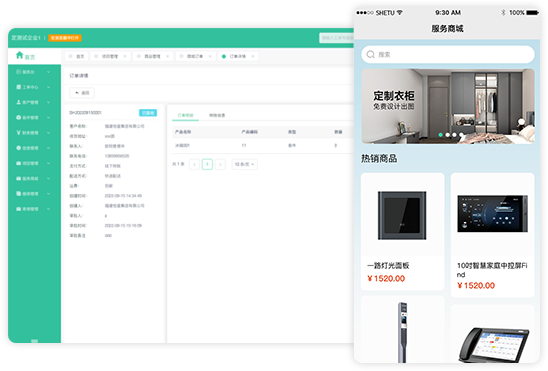Expand the 工单中心 sidebar chevron
Screen dimensions: 548x371
[48, 87]
